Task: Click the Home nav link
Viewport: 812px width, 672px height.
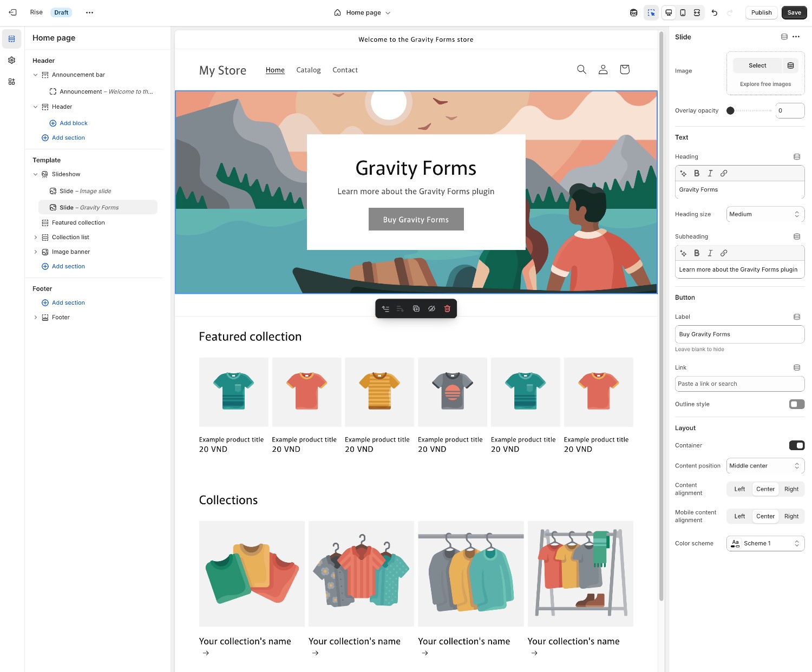Action: (x=275, y=70)
